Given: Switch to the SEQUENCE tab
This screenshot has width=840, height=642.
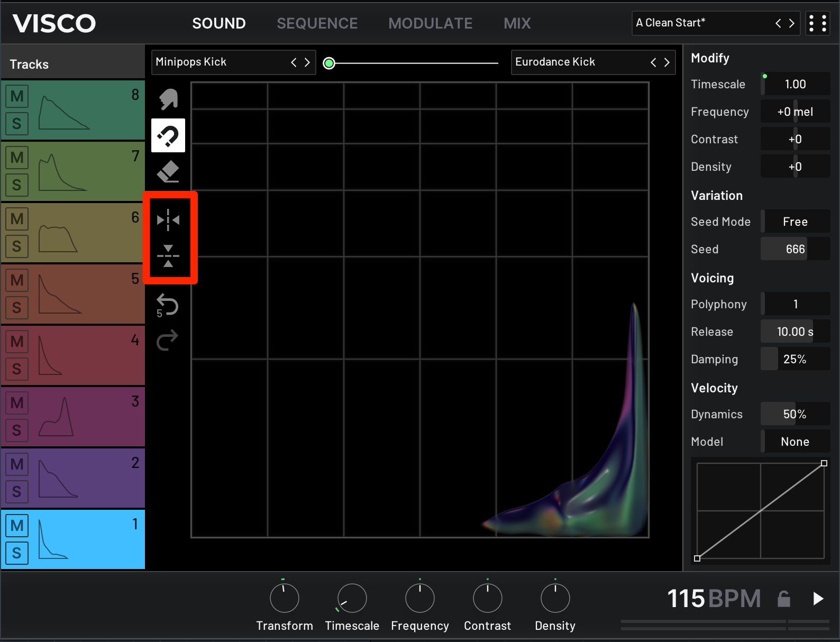Looking at the screenshot, I should (317, 23).
